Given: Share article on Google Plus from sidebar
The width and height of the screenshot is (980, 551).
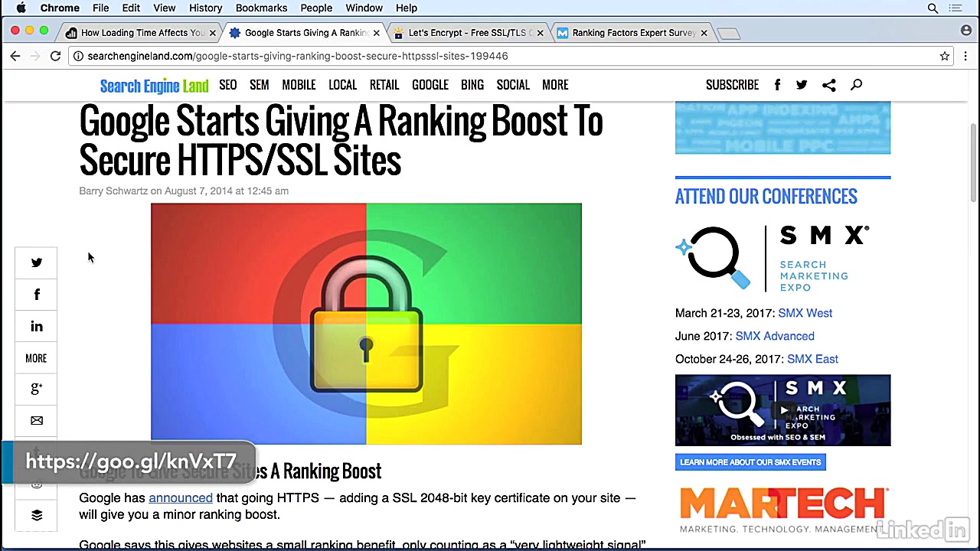Looking at the screenshot, I should [36, 389].
